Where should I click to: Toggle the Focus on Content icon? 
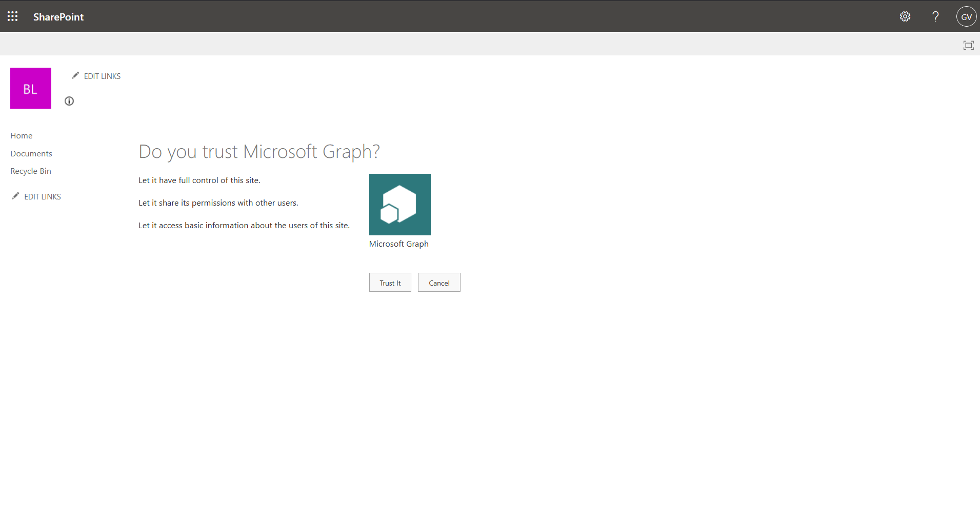coord(968,46)
